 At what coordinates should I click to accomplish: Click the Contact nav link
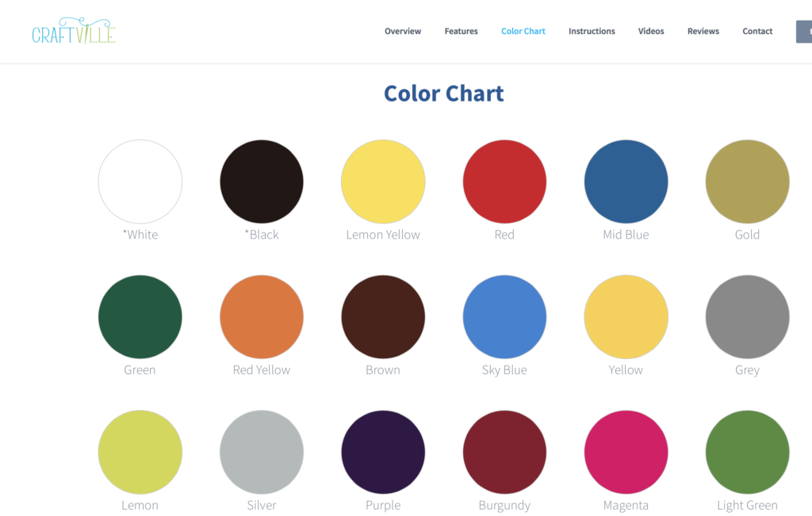tap(757, 31)
